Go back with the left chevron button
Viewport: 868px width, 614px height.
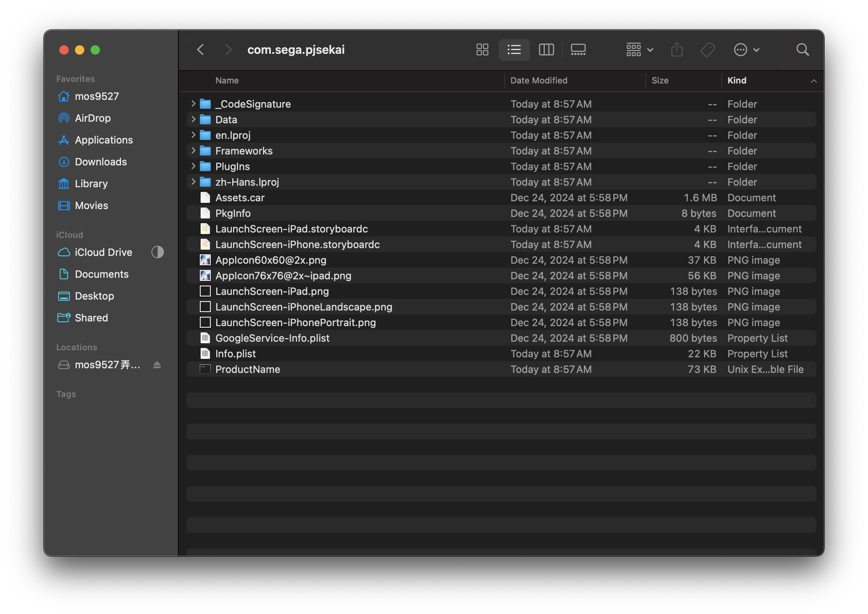pyautogui.click(x=201, y=50)
